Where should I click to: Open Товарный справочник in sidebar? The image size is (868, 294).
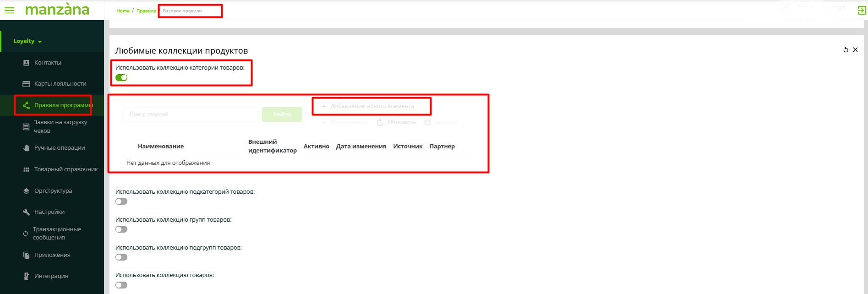click(x=66, y=169)
